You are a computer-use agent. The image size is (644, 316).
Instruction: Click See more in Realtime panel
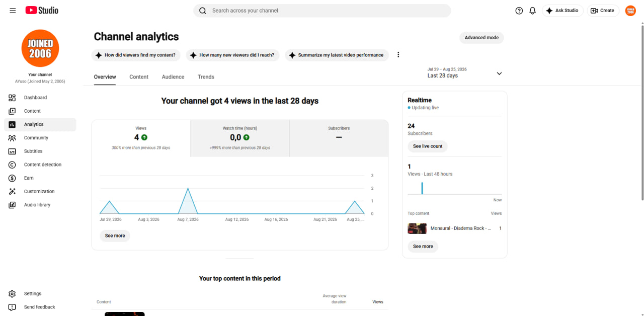[x=423, y=247]
